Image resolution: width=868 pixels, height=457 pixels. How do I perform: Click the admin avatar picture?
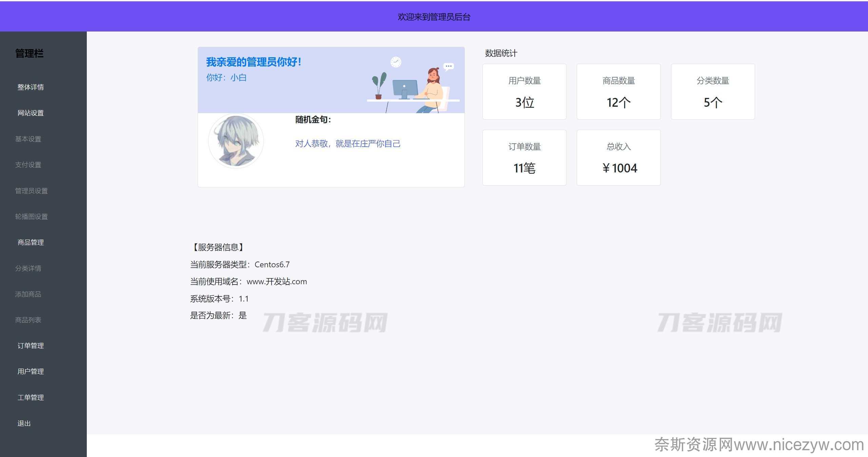tap(236, 141)
